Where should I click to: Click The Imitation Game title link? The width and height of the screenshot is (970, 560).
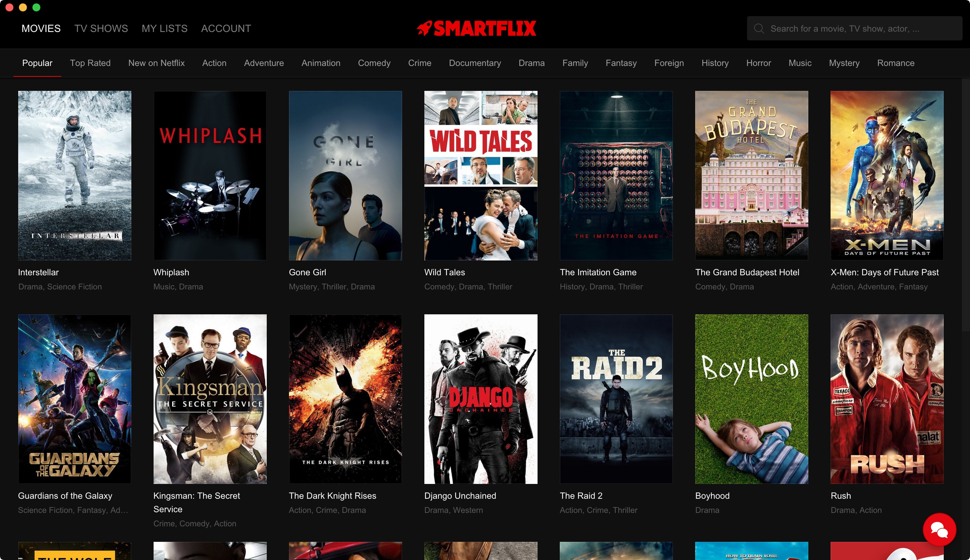[598, 272]
